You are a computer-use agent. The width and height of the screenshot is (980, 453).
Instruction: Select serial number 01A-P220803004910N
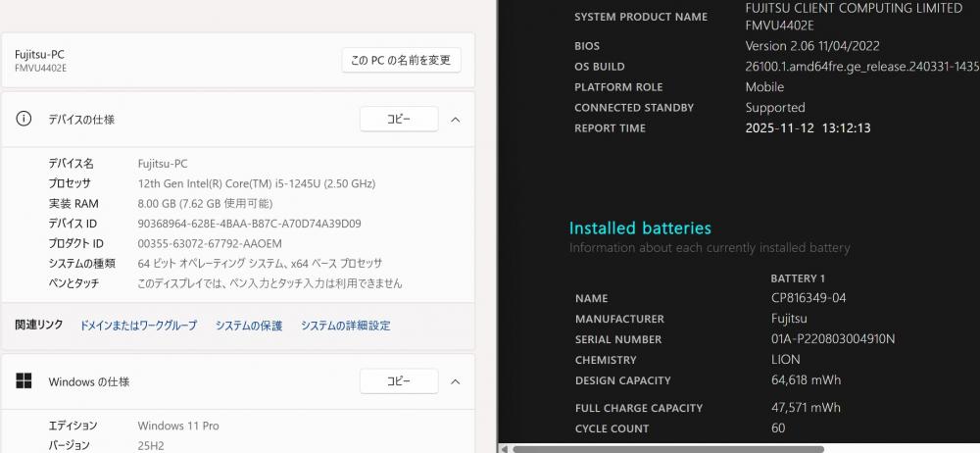coord(833,339)
